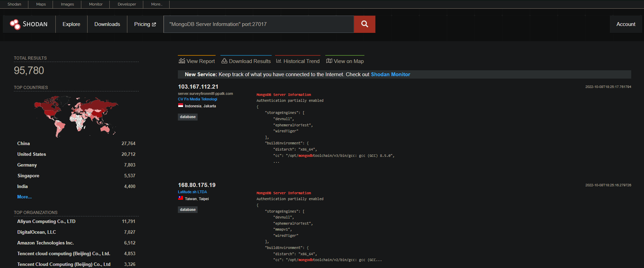Click timestamp of first result
This screenshot has height=268, width=644.
pyautogui.click(x=608, y=86)
